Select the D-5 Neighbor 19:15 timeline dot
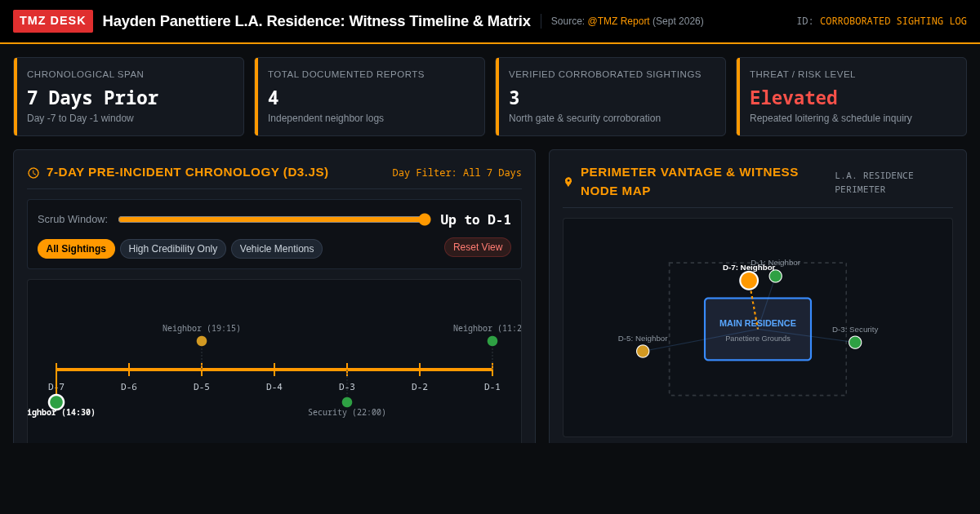This screenshot has height=514, width=980. pyautogui.click(x=202, y=341)
